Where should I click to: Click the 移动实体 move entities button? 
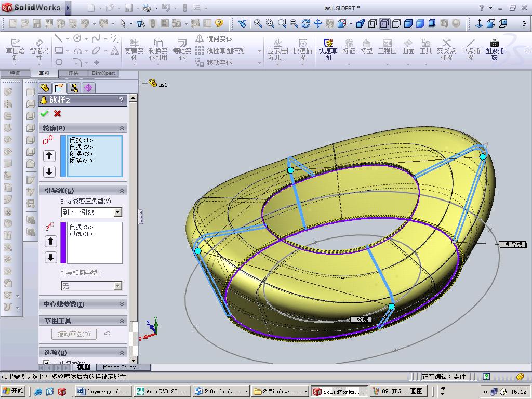click(x=214, y=62)
